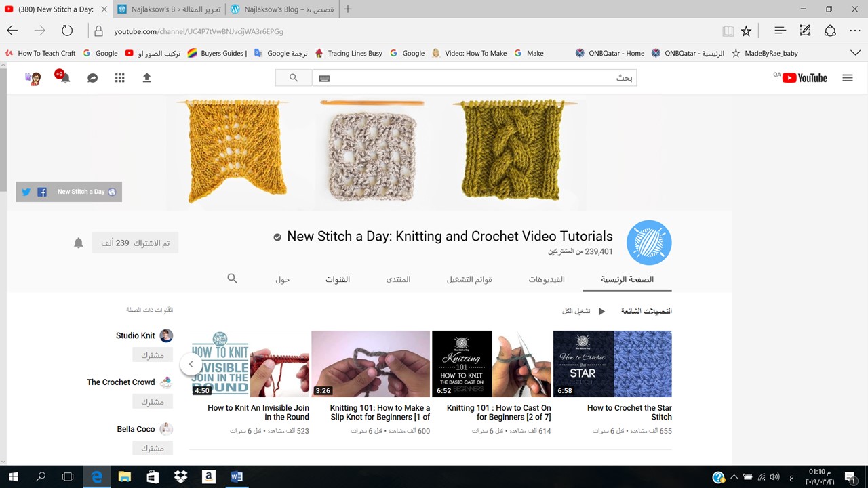Toggle subscription for Studio Knit channel

[x=153, y=355]
